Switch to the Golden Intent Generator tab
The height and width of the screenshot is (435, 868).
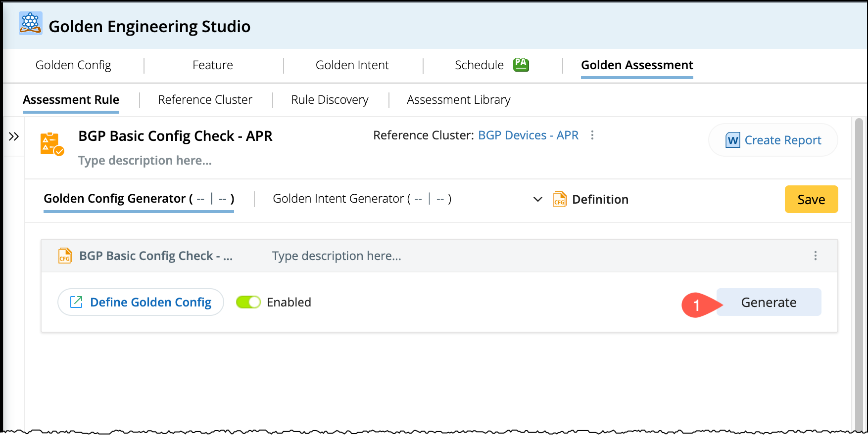click(362, 199)
